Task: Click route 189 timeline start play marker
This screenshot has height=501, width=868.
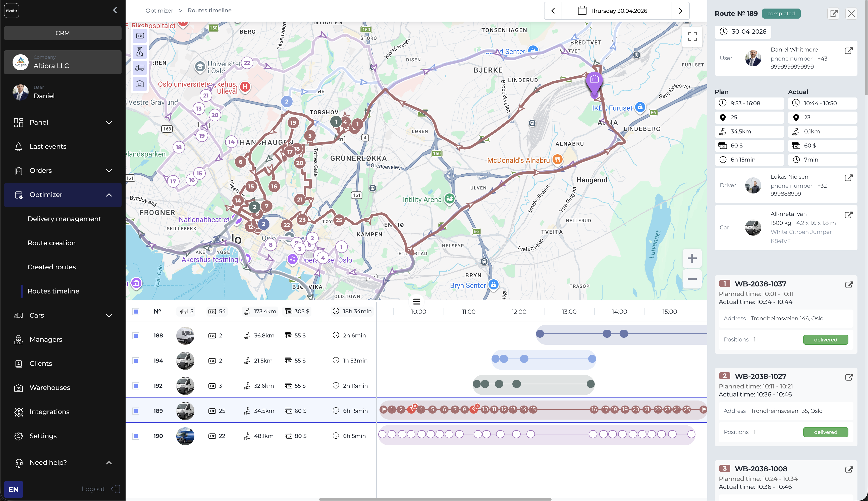Action: click(x=384, y=410)
